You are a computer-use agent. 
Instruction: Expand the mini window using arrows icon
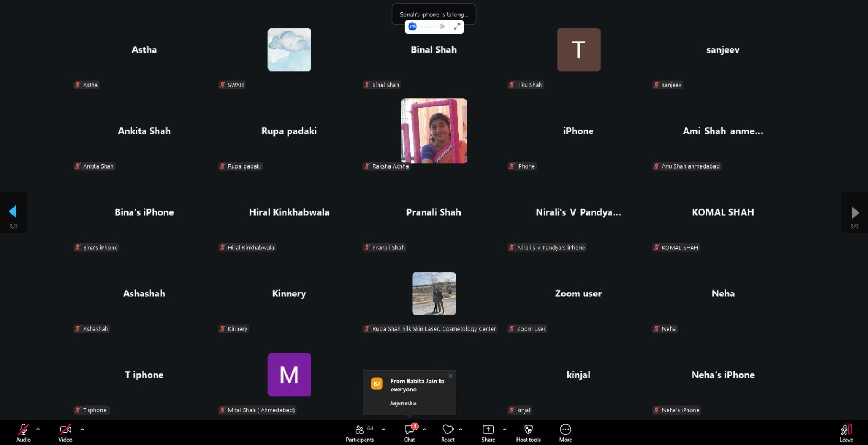pos(457,27)
